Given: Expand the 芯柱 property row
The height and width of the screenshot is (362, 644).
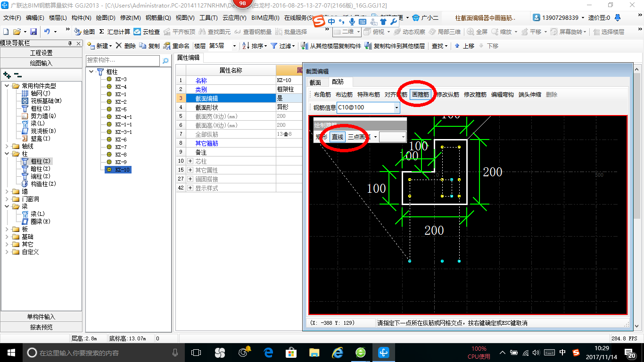Looking at the screenshot, I should point(190,161).
